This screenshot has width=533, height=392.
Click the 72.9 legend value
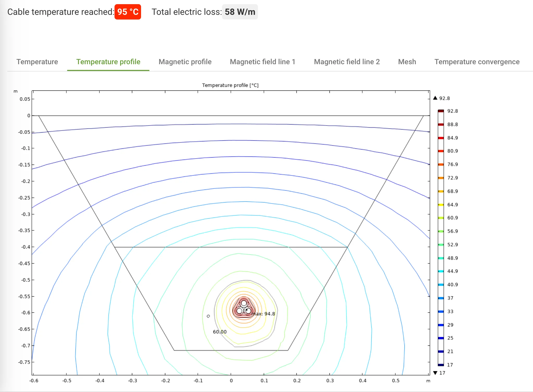point(453,178)
